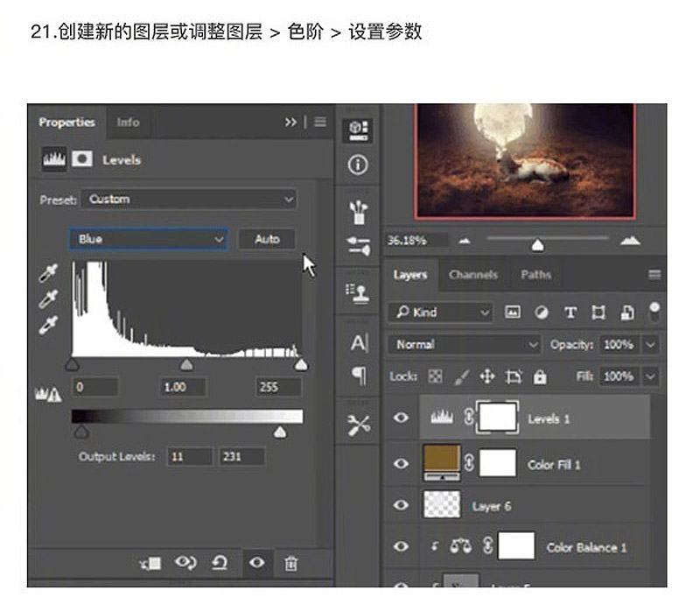The image size is (700, 597).
Task: Filter layers by pixel layers icon
Action: [x=513, y=313]
